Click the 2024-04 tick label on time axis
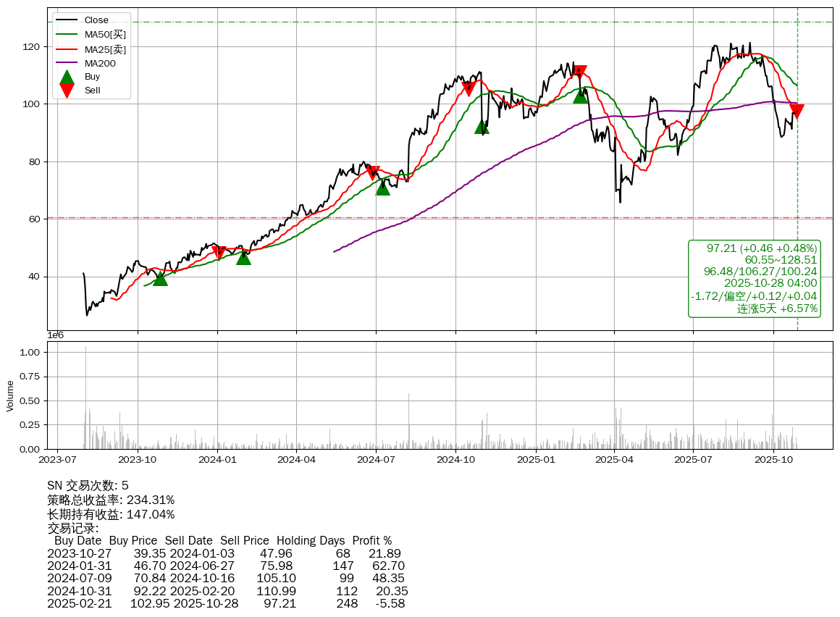Viewport: 840px width, 617px height. click(x=297, y=458)
